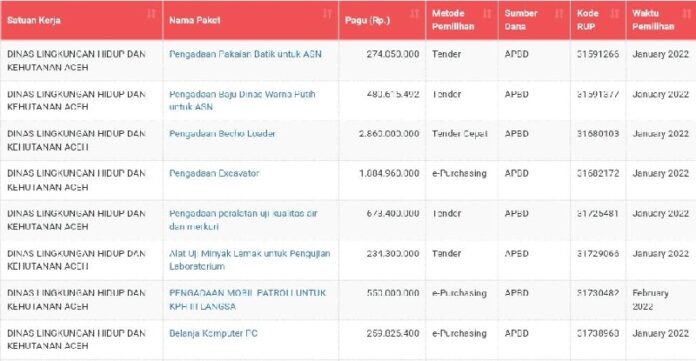Screen dimensions: 696x361
Task: Open Pengadaan Baju Dinas Warna Putih link
Action: tap(242, 100)
